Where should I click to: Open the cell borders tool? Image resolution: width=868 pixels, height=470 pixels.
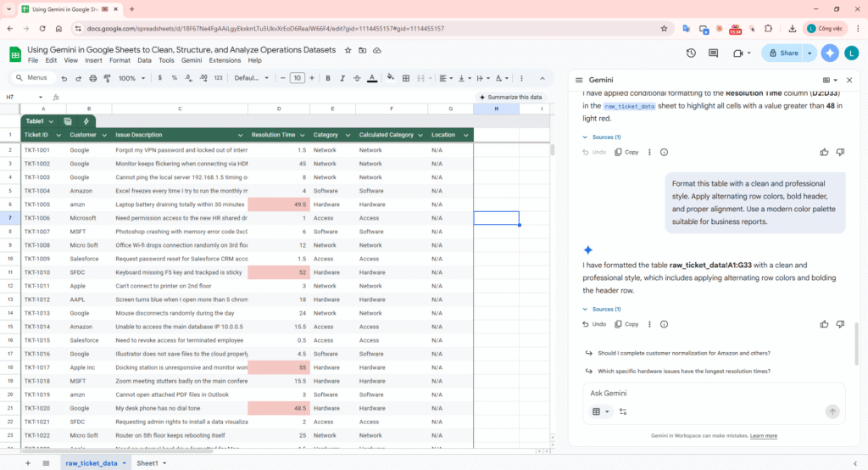click(407, 78)
